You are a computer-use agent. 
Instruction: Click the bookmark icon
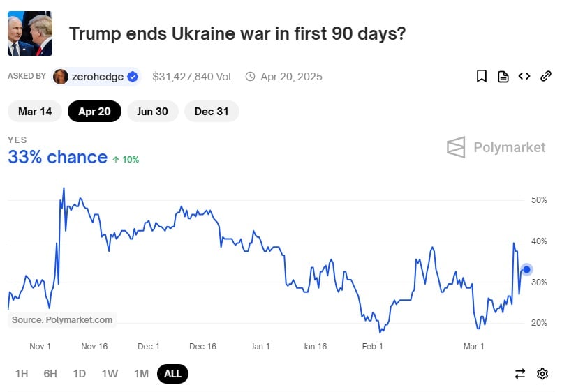coord(482,76)
